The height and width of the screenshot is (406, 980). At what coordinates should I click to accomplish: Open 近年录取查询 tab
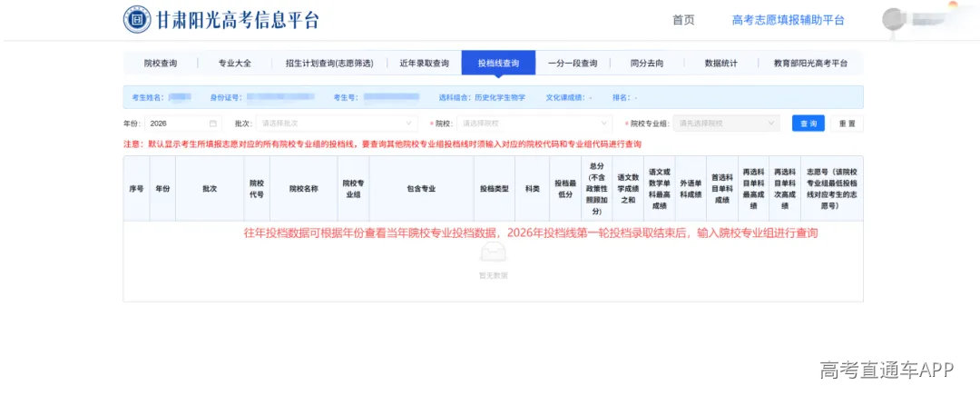[x=425, y=64]
